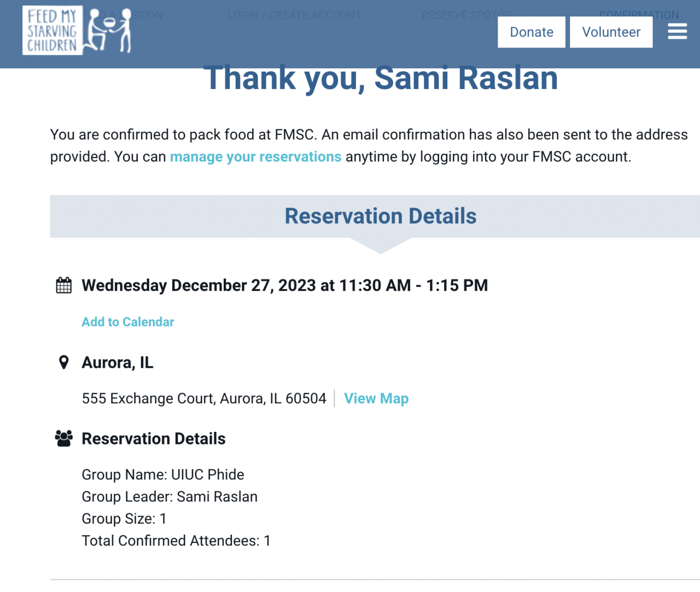This screenshot has height=592, width=700.
Task: Click the Reservation Details banner header
Action: [380, 216]
